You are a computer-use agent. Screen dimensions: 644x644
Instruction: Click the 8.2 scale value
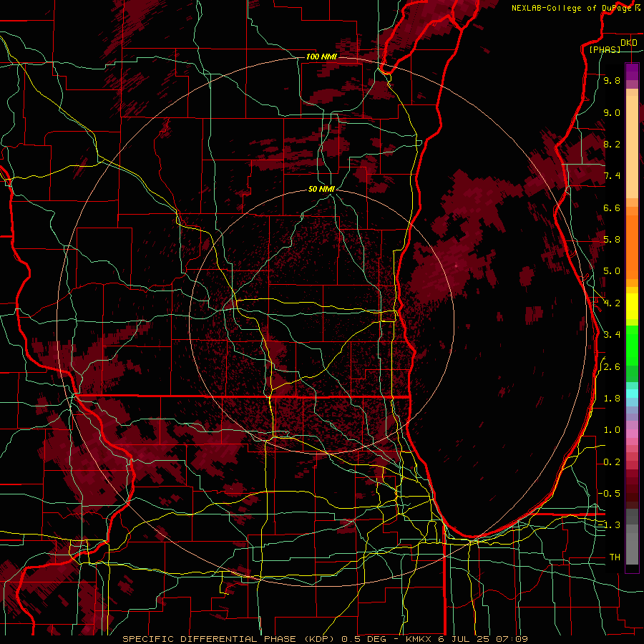(612, 144)
